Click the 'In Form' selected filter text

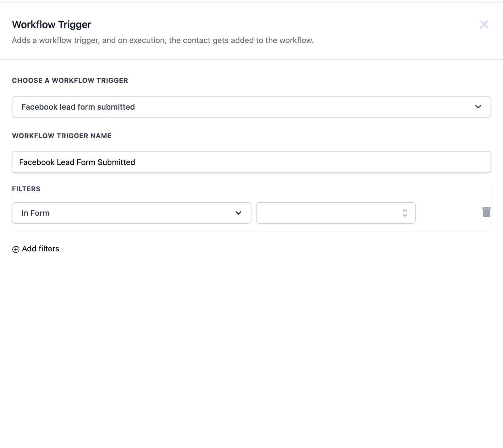click(36, 213)
